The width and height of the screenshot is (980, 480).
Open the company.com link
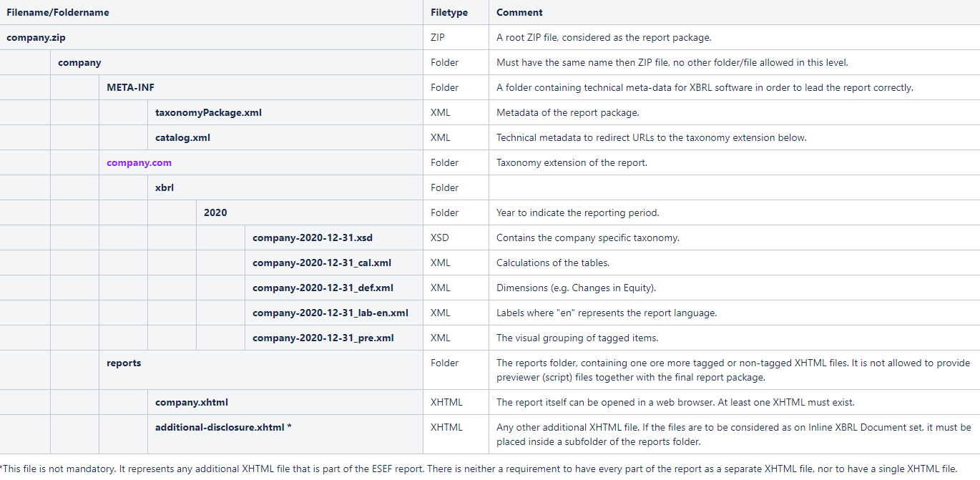[x=139, y=162]
